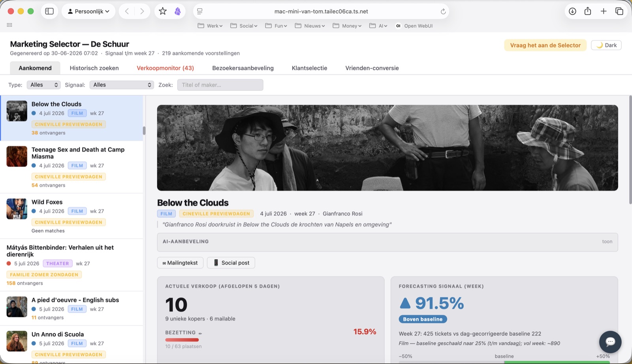The height and width of the screenshot is (364, 632).
Task: Click '38 ontvangers' under Below the Clouds
Action: pyautogui.click(x=49, y=133)
